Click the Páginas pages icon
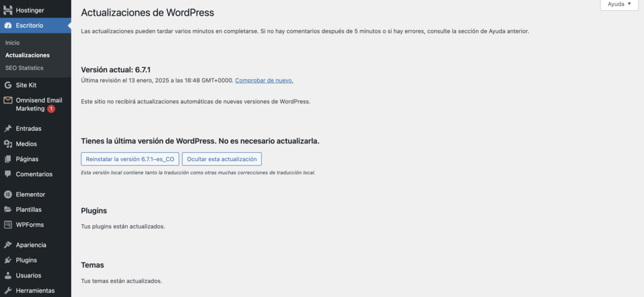Image resolution: width=644 pixels, height=297 pixels. coord(8,159)
